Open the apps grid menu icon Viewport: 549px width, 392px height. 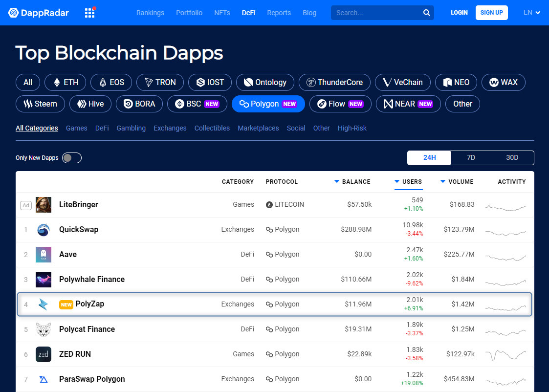[89, 13]
